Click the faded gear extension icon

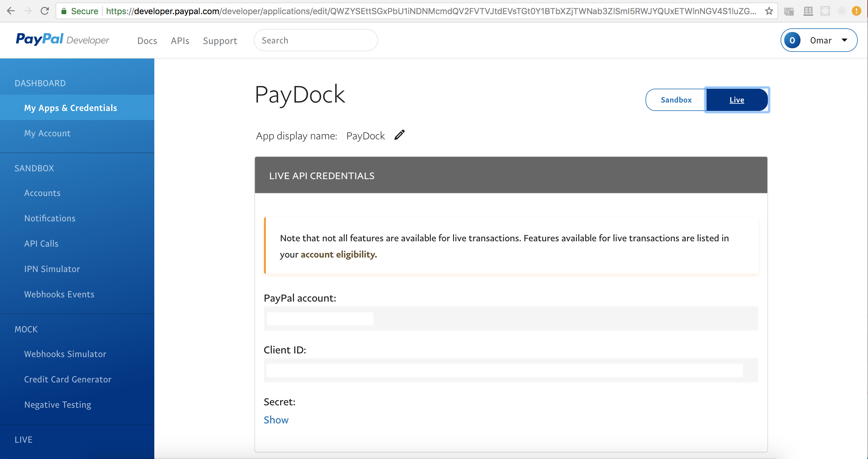pyautogui.click(x=841, y=11)
